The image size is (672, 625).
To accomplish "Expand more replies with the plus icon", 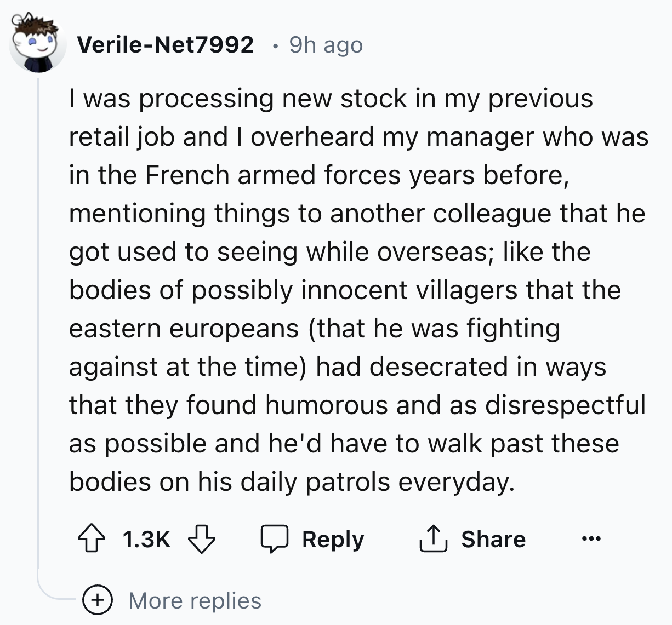I will 98,601.
